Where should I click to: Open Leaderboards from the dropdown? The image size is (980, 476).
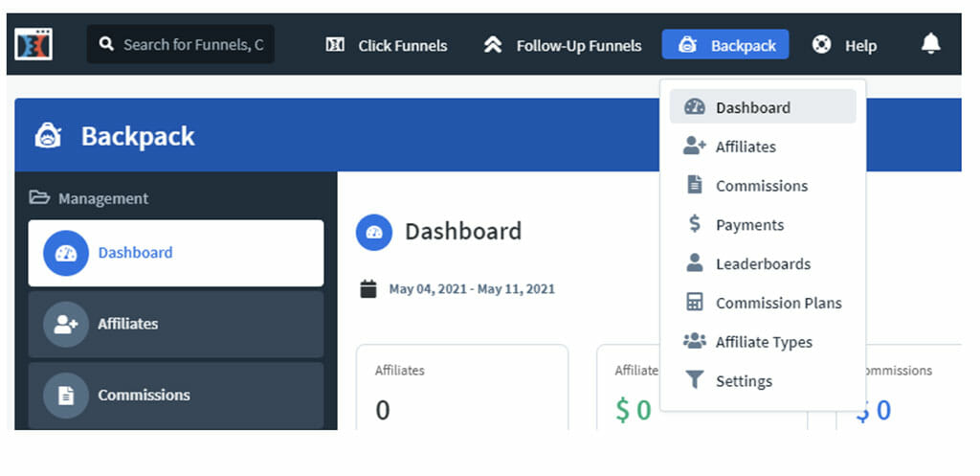763,263
